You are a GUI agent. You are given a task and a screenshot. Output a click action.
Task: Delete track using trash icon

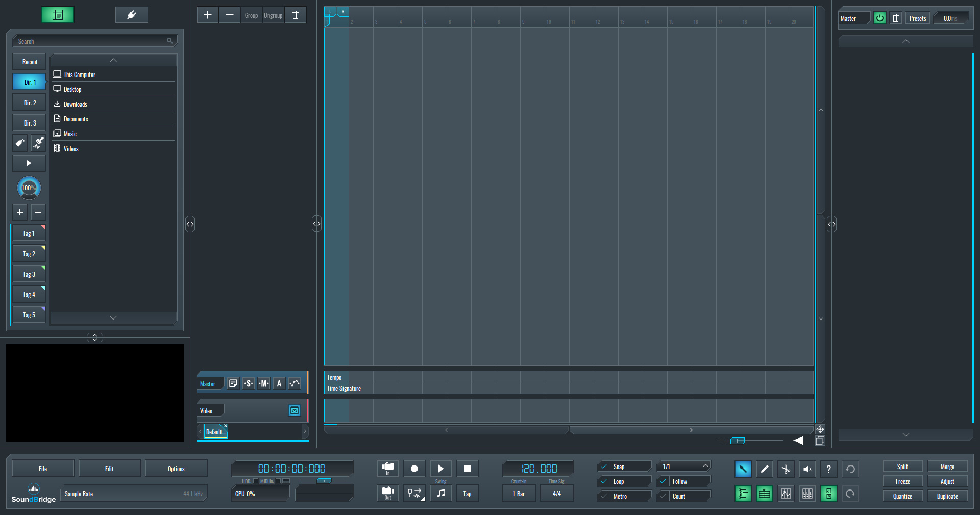tap(296, 15)
